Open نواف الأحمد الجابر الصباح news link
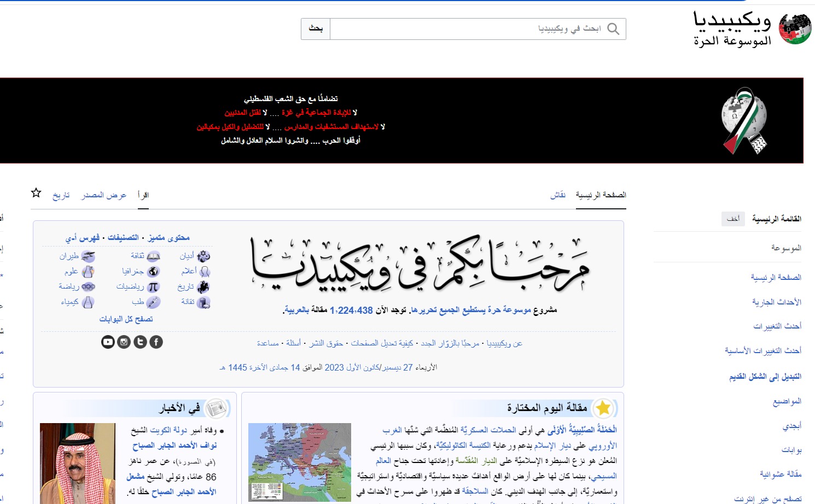Screen dimensions: 815x504 point(174,446)
